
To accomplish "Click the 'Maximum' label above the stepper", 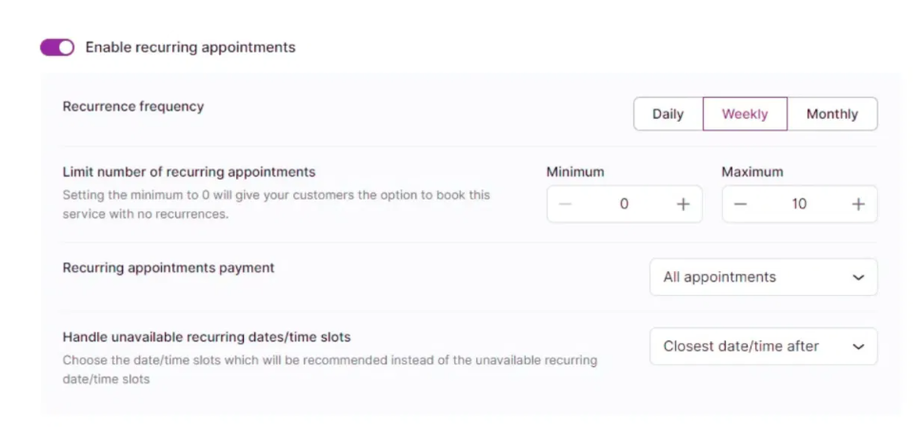I will (x=752, y=172).
